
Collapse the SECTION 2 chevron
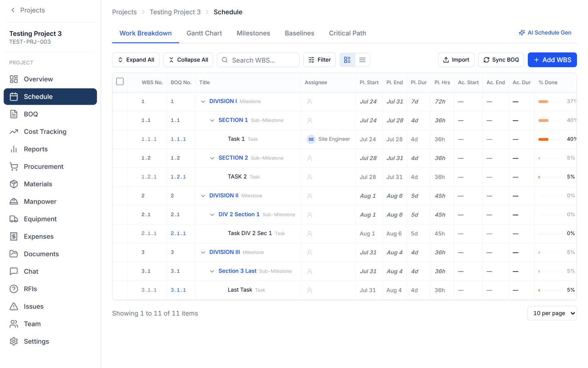pyautogui.click(x=212, y=158)
